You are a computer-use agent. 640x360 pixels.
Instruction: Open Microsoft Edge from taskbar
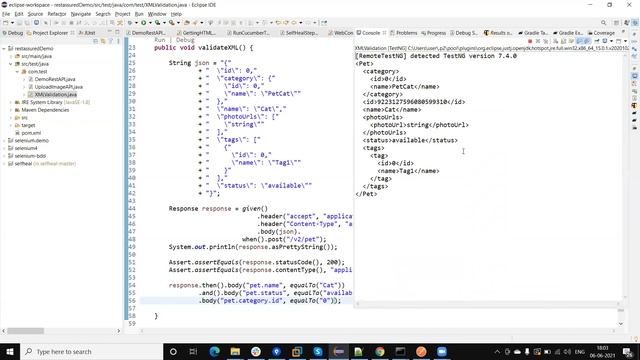215,351
